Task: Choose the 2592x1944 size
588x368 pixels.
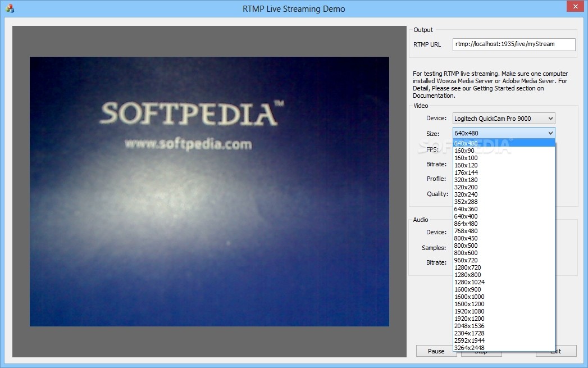Action: click(504, 340)
